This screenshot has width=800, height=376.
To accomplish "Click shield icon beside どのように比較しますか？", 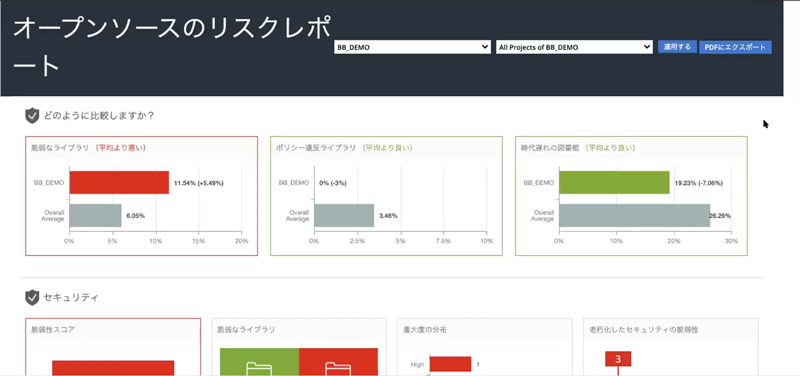I will (x=32, y=116).
